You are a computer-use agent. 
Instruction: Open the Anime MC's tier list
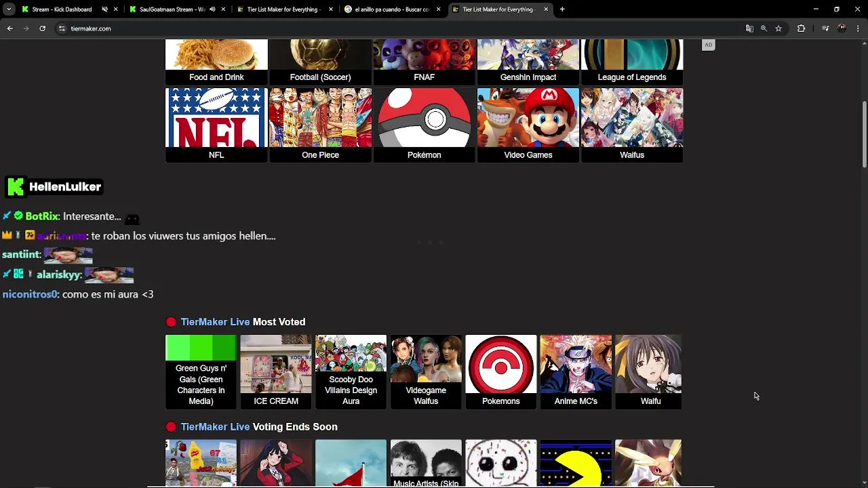[x=576, y=372]
